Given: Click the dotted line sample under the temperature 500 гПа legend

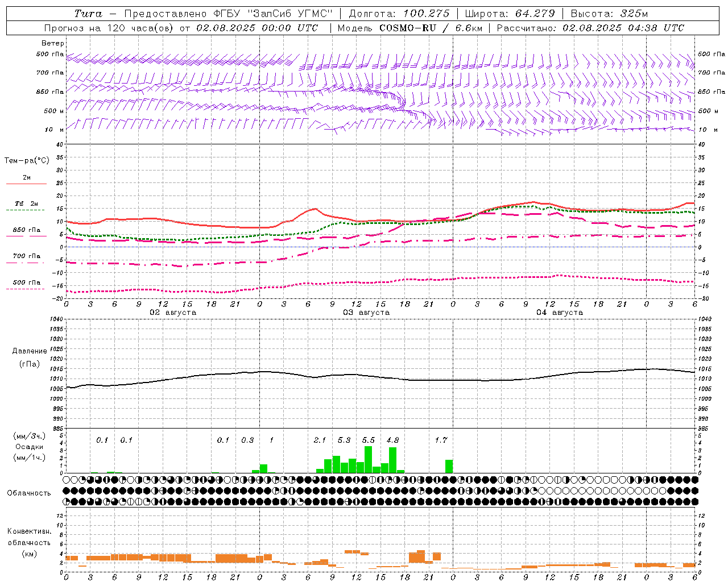Looking at the screenshot, I should point(26,289).
